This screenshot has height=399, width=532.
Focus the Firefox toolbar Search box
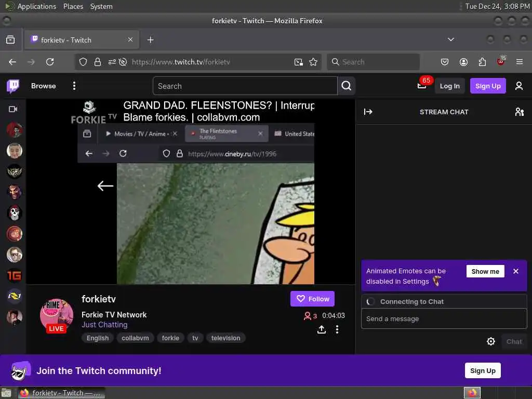point(373,62)
